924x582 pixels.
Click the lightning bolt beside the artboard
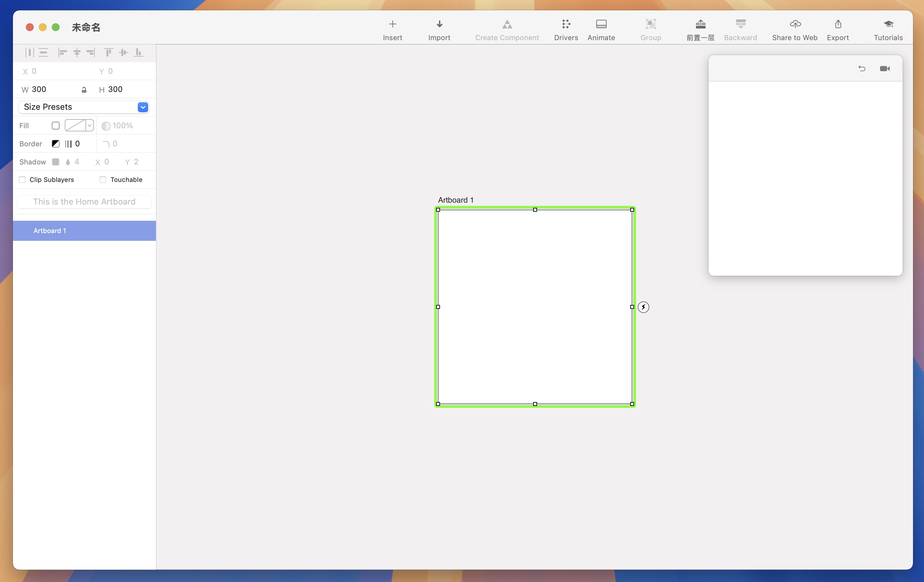tap(644, 307)
